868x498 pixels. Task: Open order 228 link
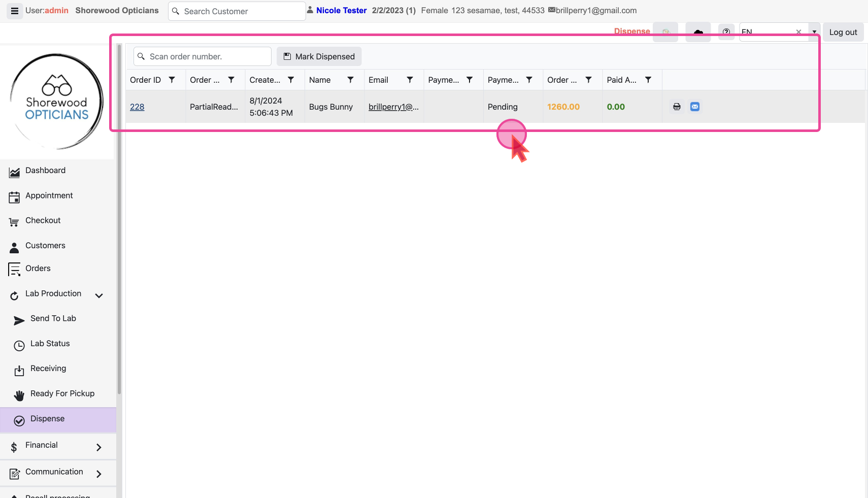click(137, 107)
